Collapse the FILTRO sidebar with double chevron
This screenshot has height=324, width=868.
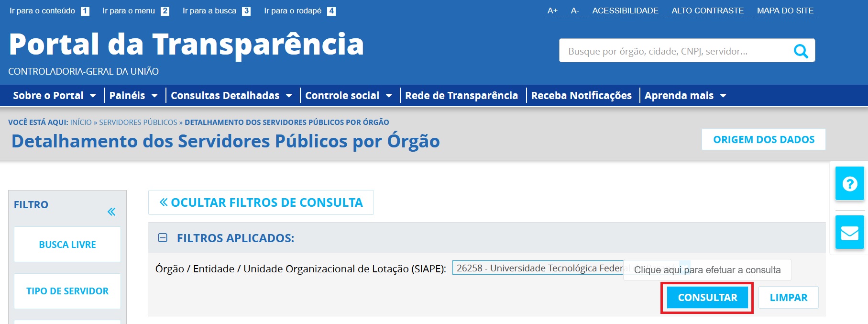pos(111,212)
